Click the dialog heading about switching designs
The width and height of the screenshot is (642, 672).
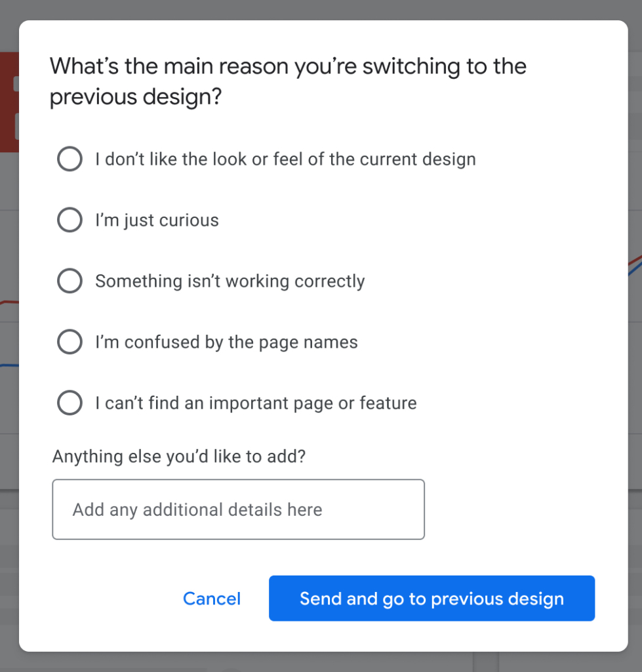click(x=288, y=81)
